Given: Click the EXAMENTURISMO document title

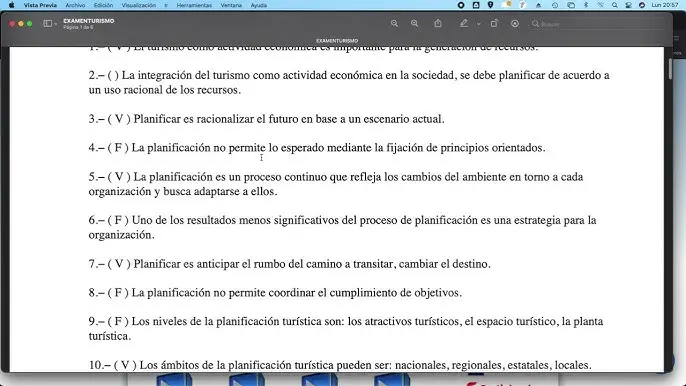Looking at the screenshot, I should [x=88, y=21].
